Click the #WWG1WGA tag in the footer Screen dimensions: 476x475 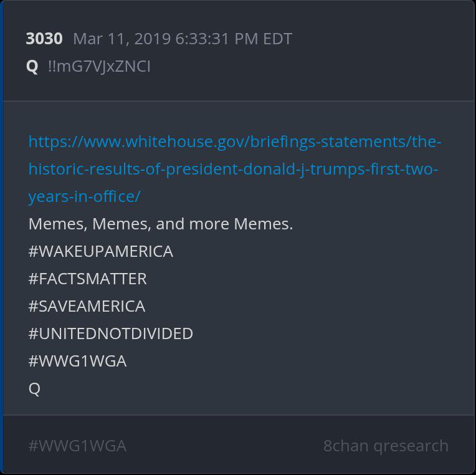(77, 446)
